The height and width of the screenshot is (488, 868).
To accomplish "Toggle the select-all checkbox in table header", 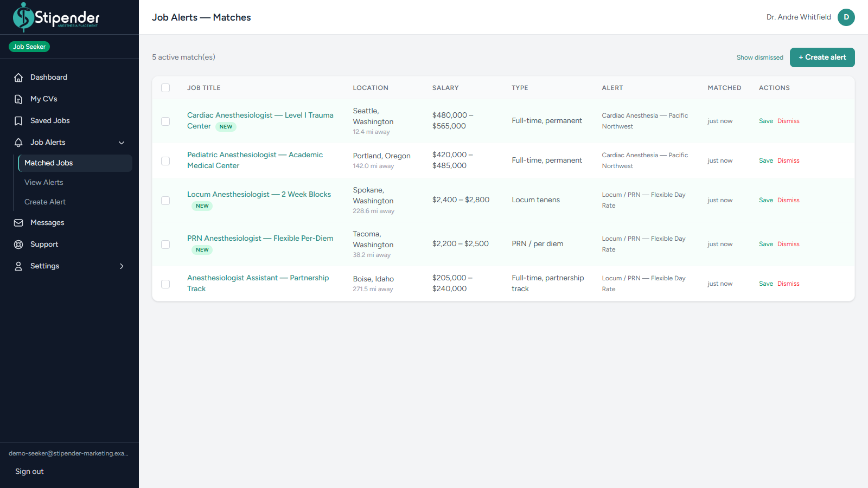I will (165, 88).
